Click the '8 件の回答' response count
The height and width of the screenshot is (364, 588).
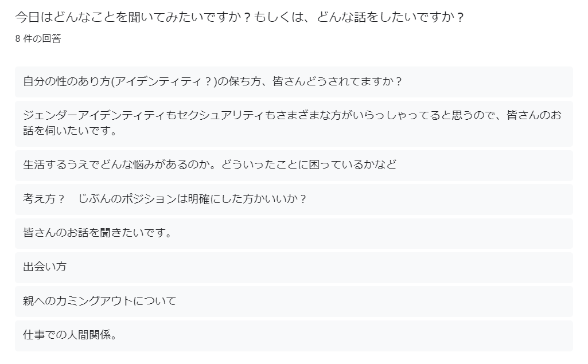[38, 39]
